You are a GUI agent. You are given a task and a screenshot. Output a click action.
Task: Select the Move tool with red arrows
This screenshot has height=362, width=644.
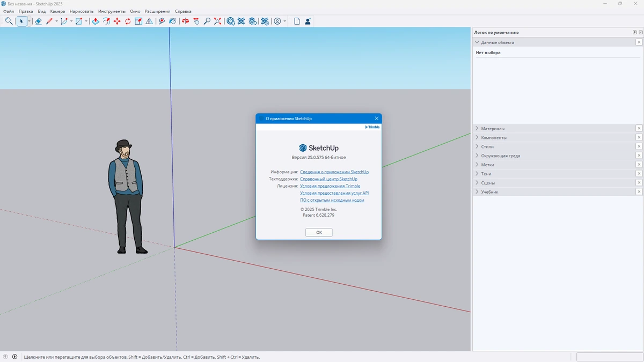pos(117,21)
